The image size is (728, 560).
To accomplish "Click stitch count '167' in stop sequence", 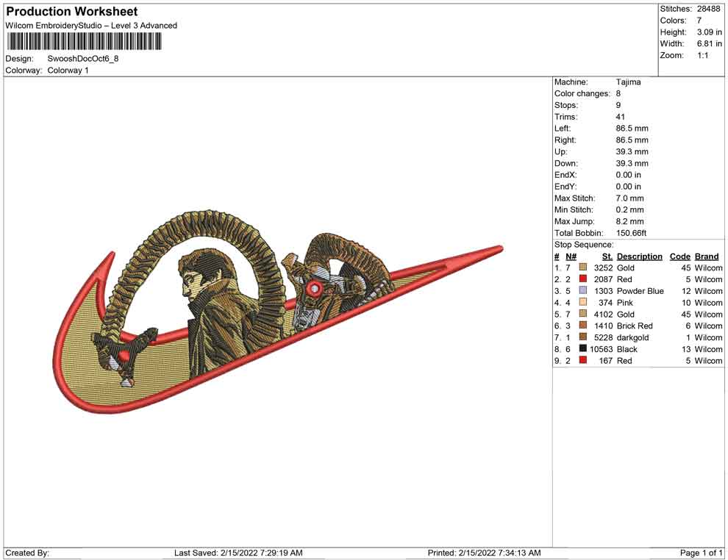I will (x=606, y=361).
